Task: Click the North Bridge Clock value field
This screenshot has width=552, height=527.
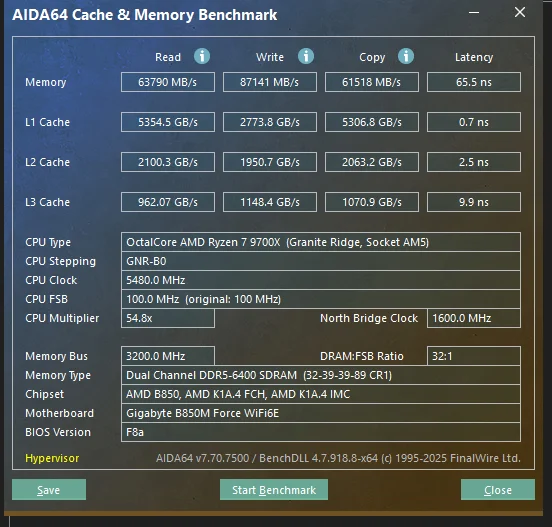Action: pyautogui.click(x=474, y=318)
